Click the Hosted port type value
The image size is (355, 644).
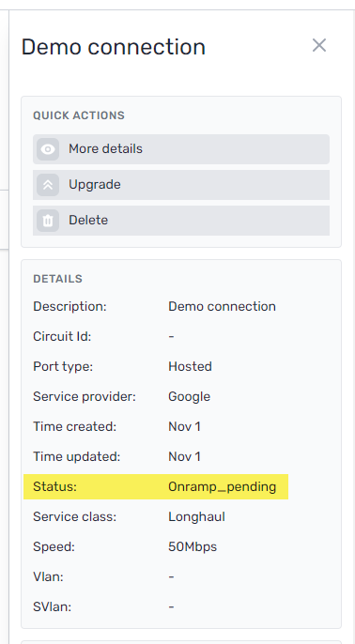click(190, 366)
